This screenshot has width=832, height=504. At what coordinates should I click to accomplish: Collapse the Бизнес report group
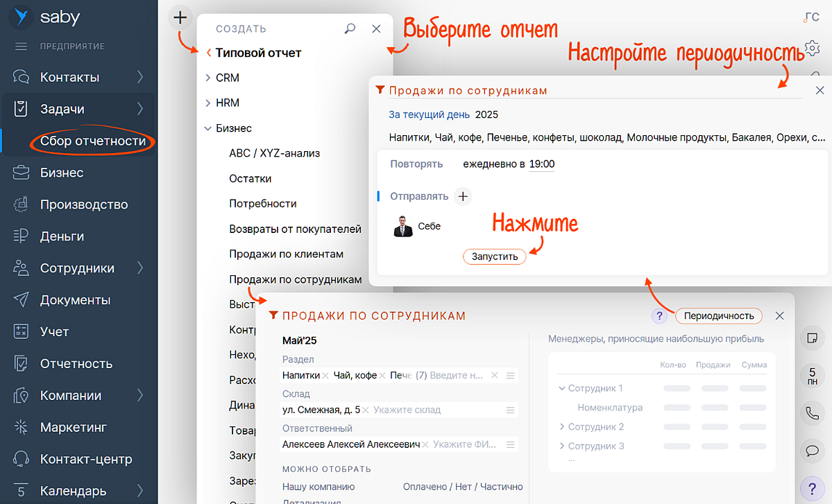(207, 128)
